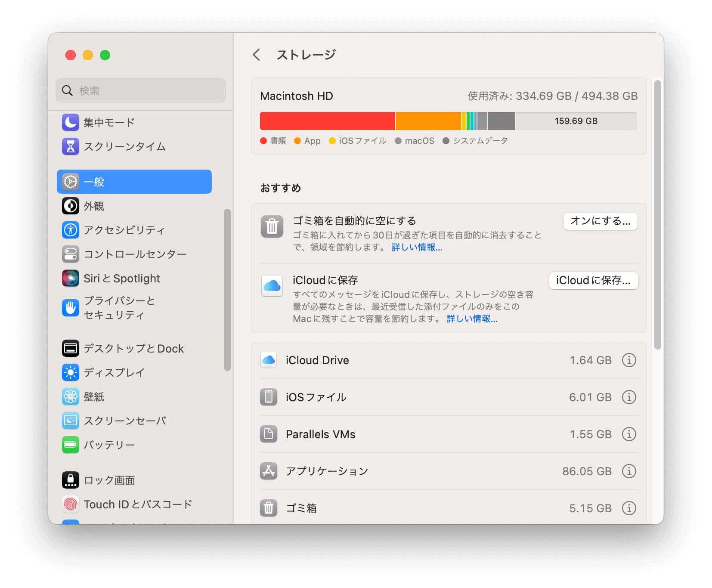Click the privacy hand icon
Image resolution: width=712 pixels, height=588 pixels.
point(71,307)
